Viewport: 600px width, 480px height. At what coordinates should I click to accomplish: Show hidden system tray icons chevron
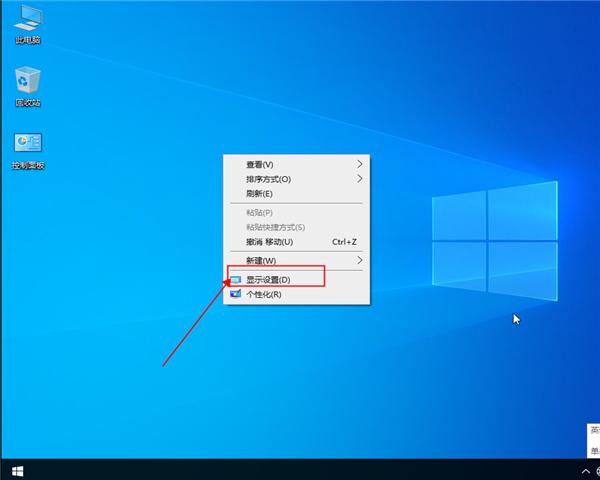coord(585,471)
